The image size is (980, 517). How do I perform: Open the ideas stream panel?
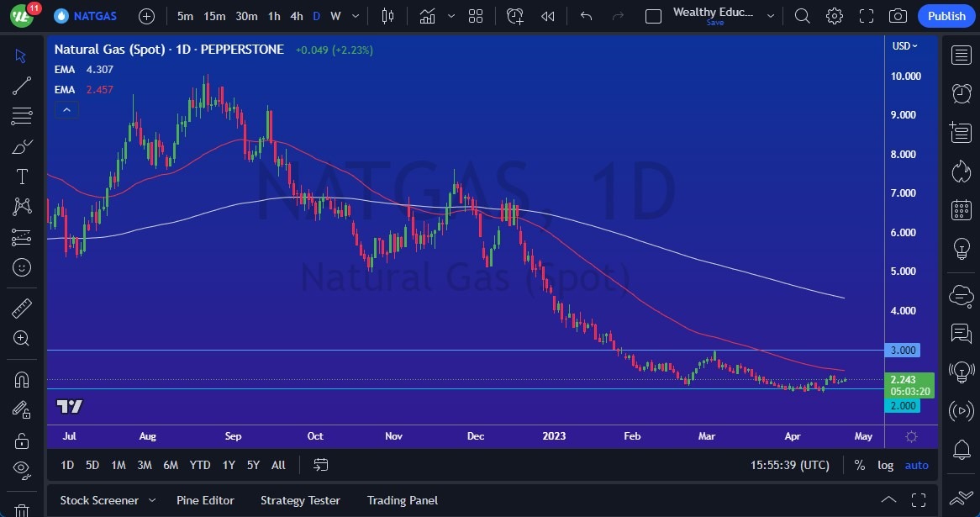point(962,372)
